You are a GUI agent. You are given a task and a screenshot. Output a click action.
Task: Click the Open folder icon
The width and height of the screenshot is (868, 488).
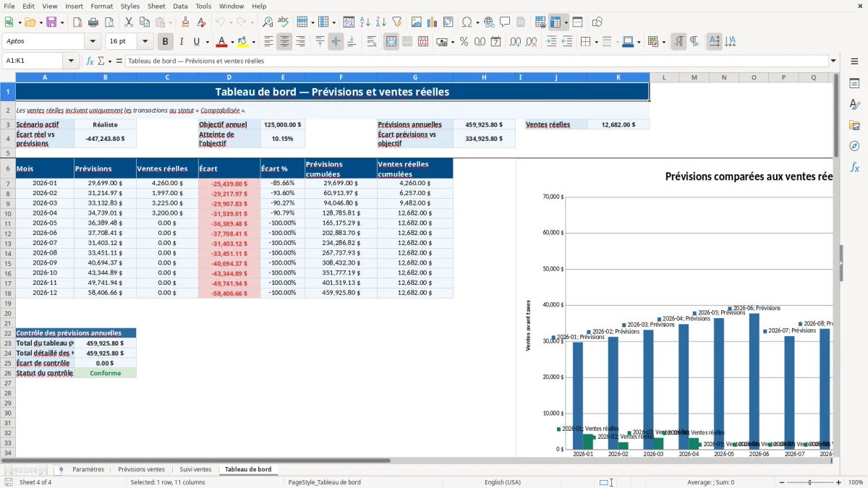(x=32, y=22)
